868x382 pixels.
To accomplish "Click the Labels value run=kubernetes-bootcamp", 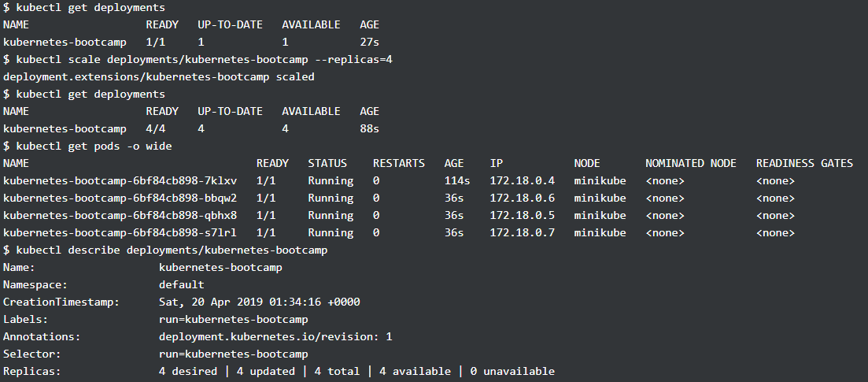I will pyautogui.click(x=234, y=319).
